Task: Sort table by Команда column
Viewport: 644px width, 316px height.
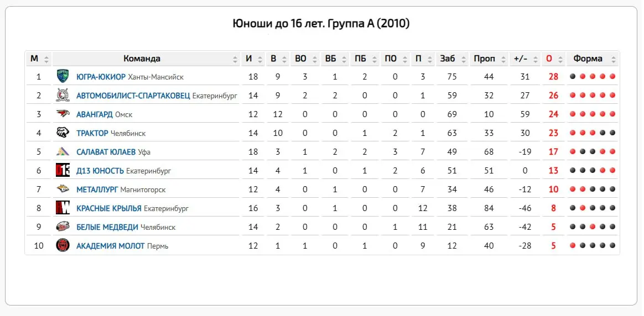Action: click(142, 59)
